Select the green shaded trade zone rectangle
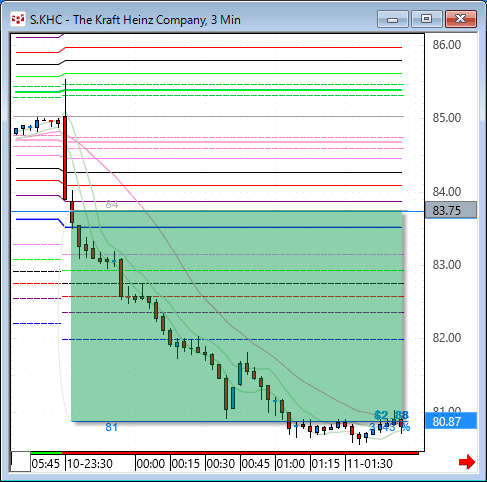487x482 pixels. 237,316
